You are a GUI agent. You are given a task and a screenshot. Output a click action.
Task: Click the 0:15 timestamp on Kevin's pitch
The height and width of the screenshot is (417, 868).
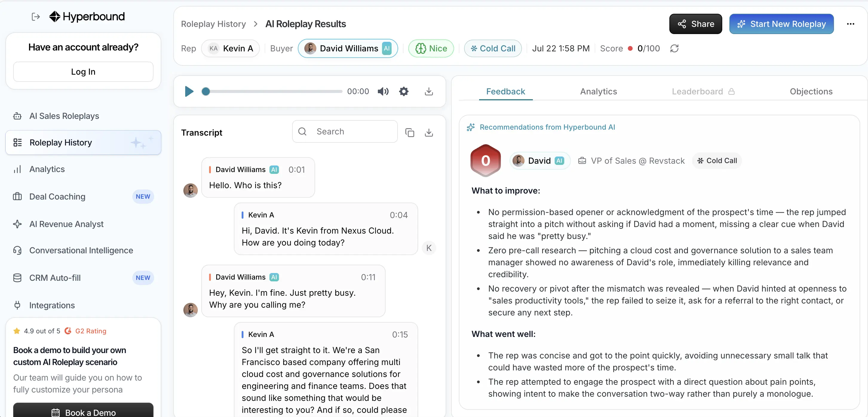(x=400, y=335)
